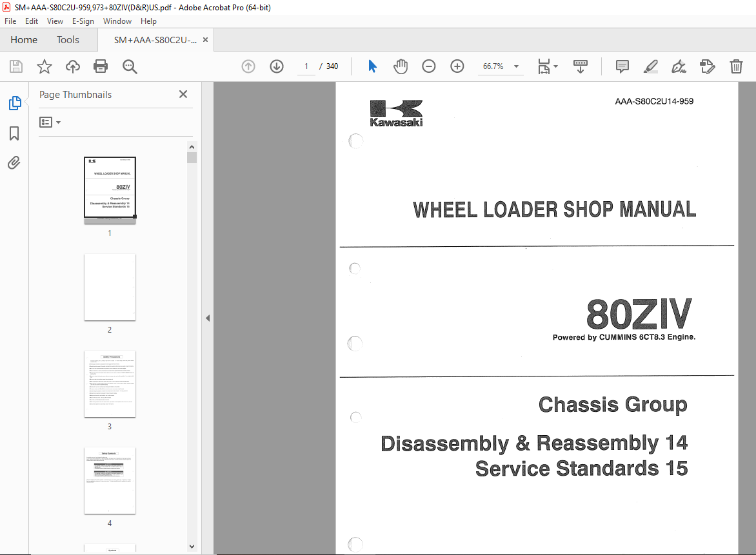
Task: Click the 'Page Thumbnails' panel title
Action: pos(75,95)
